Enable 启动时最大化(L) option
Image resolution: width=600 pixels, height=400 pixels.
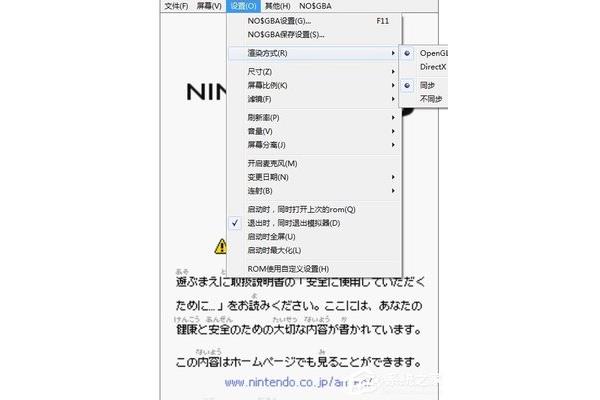pyautogui.click(x=314, y=251)
